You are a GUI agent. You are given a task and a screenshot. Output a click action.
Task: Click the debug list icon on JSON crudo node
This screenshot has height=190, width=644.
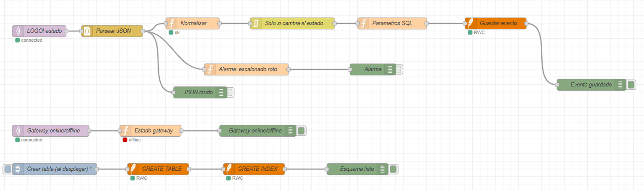tap(221, 92)
